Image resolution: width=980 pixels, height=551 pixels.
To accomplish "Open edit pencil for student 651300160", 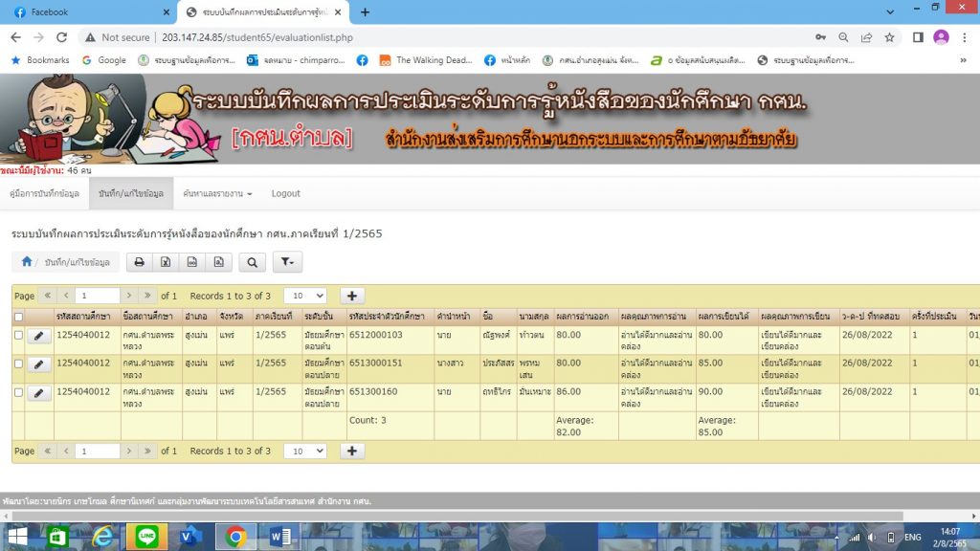I will (x=38, y=393).
